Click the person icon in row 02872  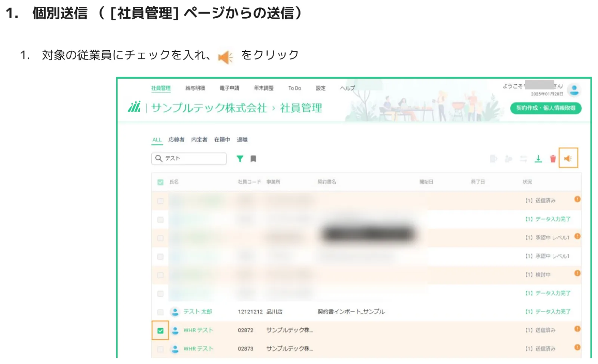[175, 330]
